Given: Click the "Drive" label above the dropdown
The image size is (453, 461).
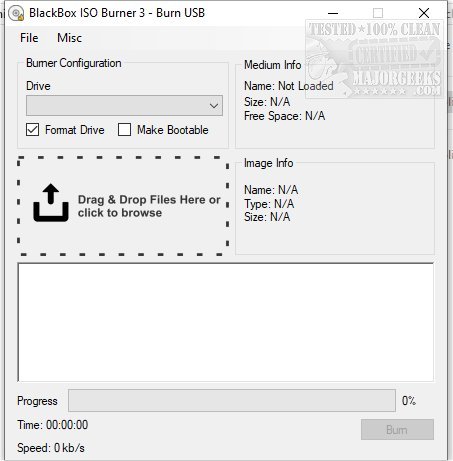Looking at the screenshot, I should click(x=38, y=86).
